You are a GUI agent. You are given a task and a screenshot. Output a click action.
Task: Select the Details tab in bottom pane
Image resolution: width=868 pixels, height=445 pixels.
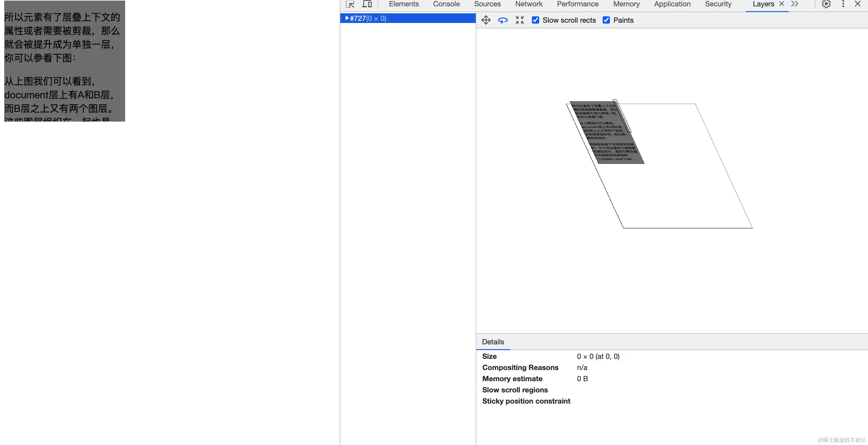tap(493, 342)
